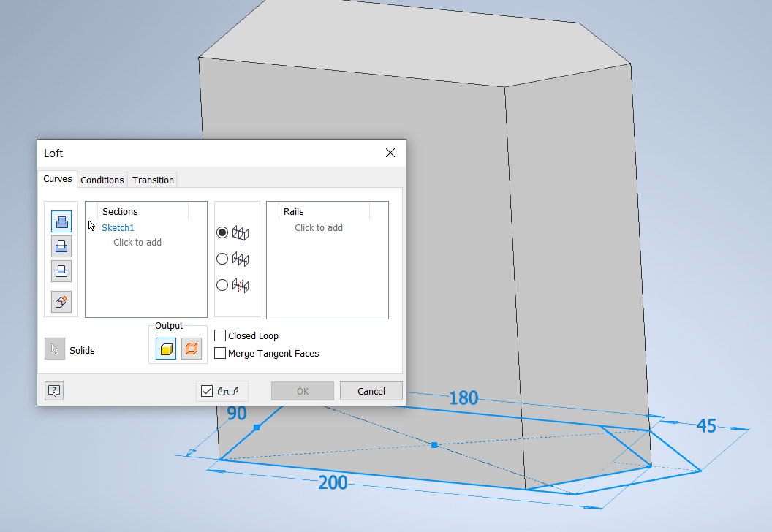The image size is (772, 532).
Task: Click the preview glasses icon
Action: pyautogui.click(x=228, y=390)
